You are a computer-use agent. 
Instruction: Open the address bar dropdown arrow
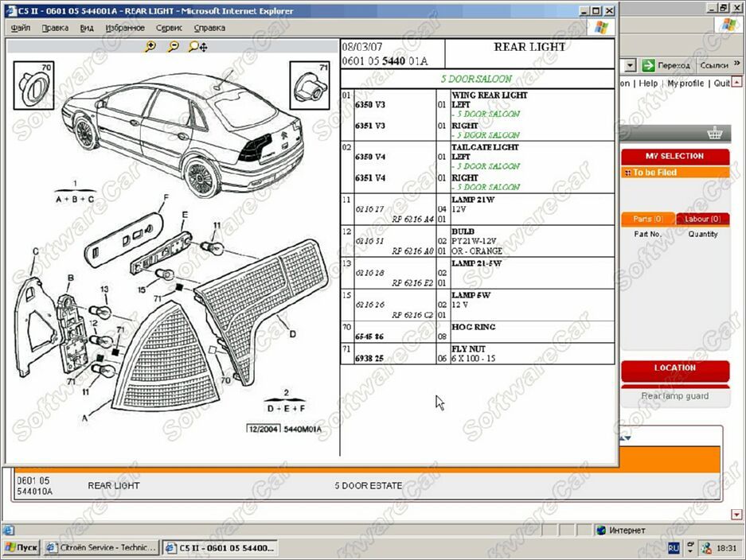631,65
